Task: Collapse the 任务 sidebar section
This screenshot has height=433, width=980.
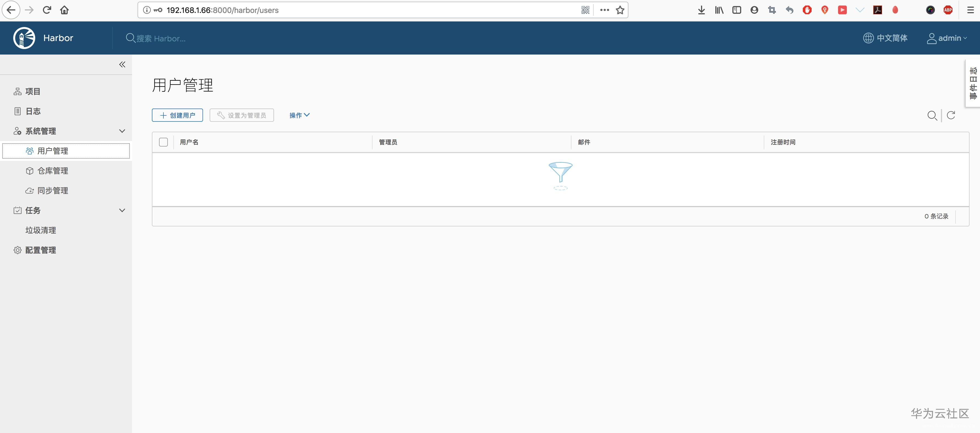Action: click(x=122, y=210)
